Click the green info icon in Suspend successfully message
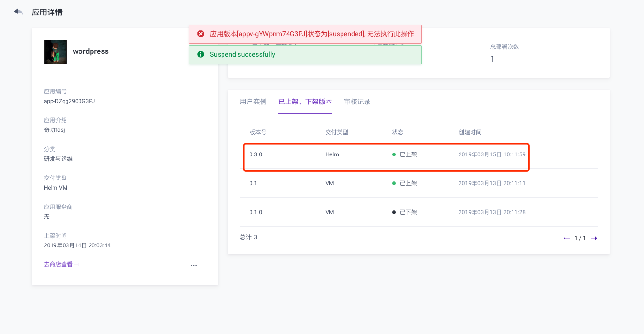 click(x=201, y=54)
